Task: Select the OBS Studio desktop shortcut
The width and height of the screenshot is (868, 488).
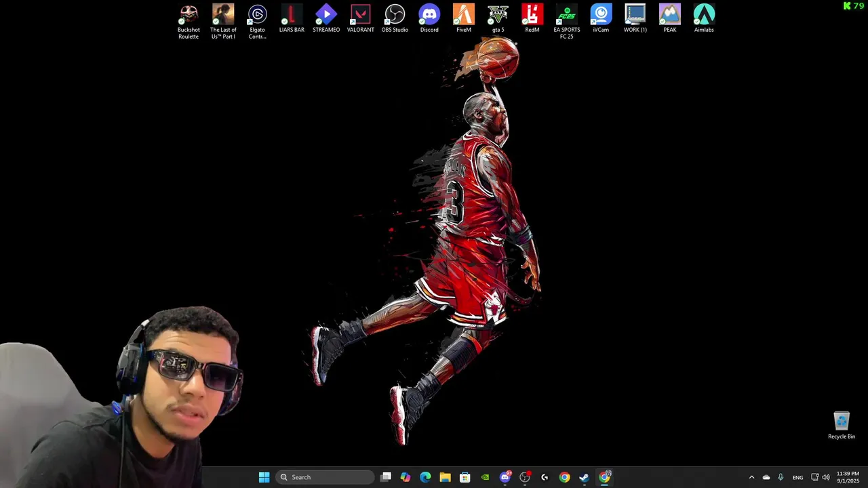Action: [x=395, y=18]
